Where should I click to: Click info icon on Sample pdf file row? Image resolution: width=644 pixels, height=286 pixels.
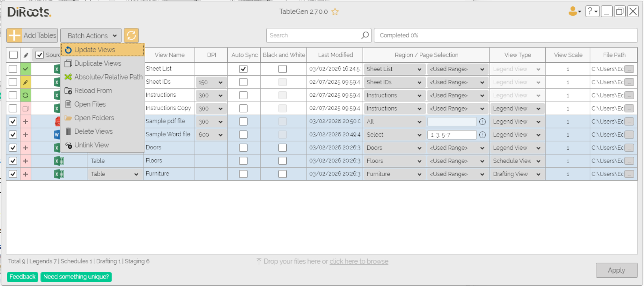483,121
